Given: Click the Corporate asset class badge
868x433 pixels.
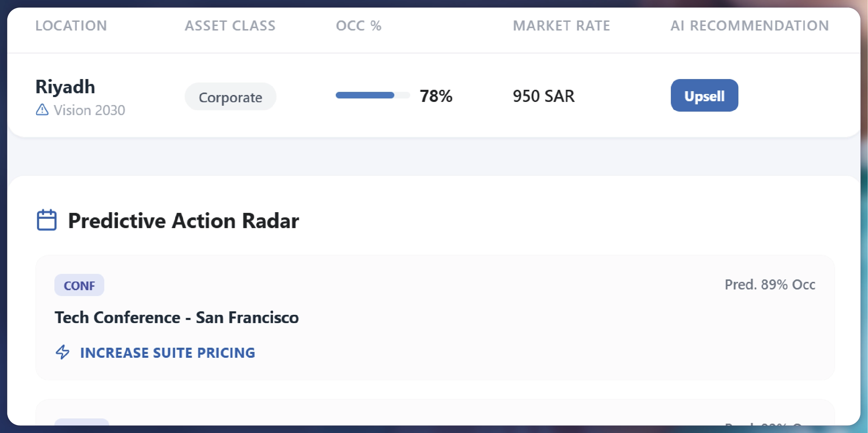Looking at the screenshot, I should (x=230, y=97).
